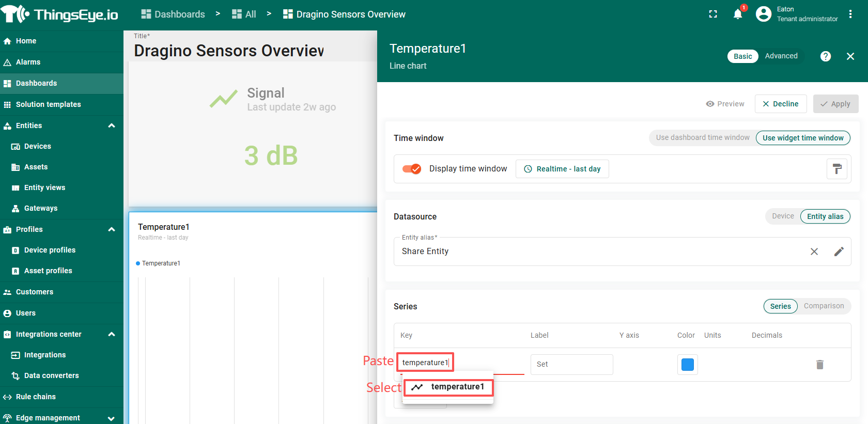Open Rule chains from the sidebar

pos(36,397)
